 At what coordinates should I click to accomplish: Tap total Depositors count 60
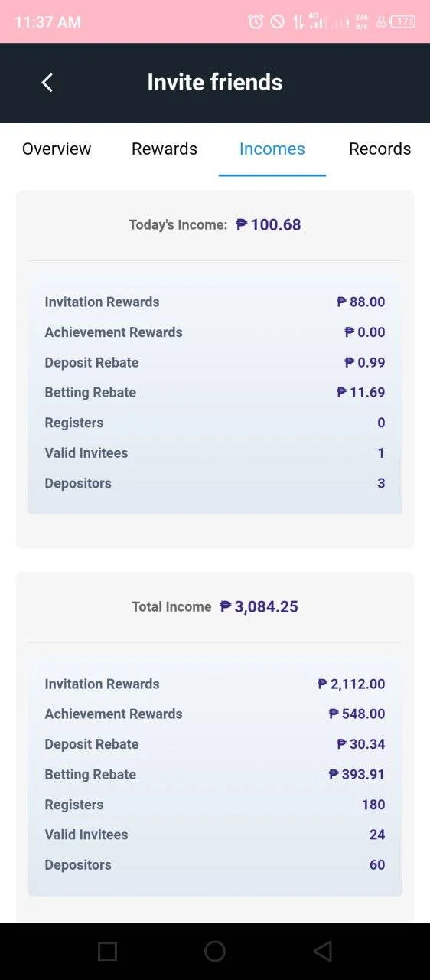click(x=377, y=865)
